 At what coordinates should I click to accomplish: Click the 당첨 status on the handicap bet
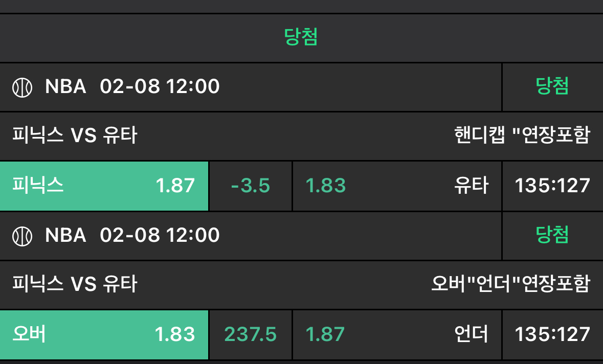[552, 86]
